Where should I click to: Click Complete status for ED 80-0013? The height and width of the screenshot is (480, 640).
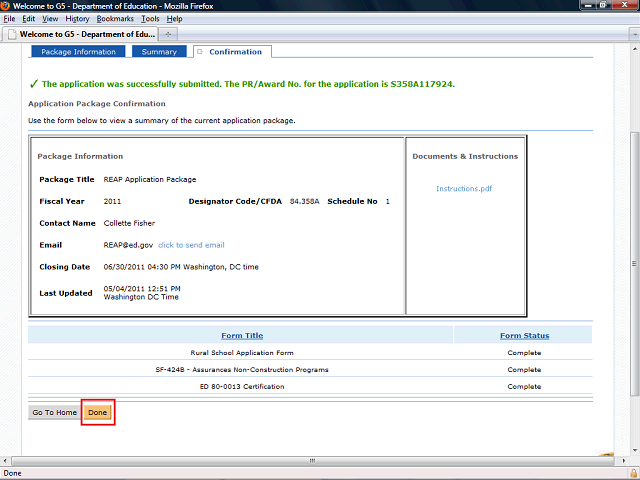point(524,387)
